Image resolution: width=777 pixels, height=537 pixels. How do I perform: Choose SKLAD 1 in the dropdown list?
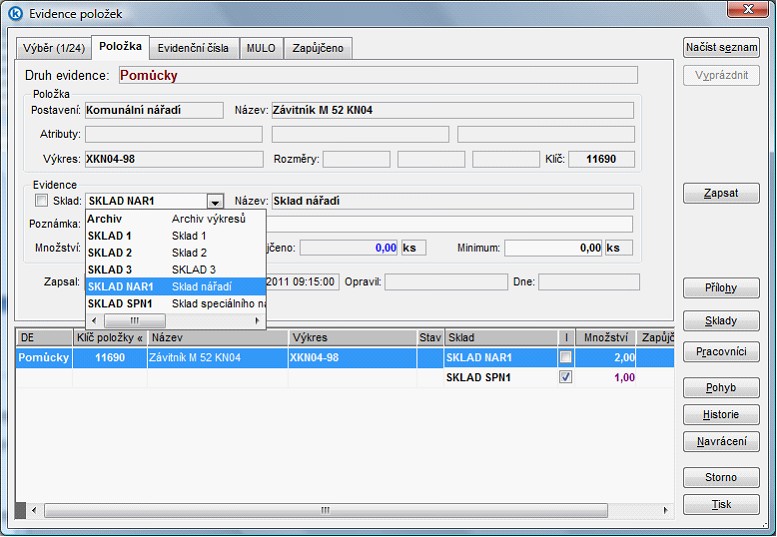[176, 236]
